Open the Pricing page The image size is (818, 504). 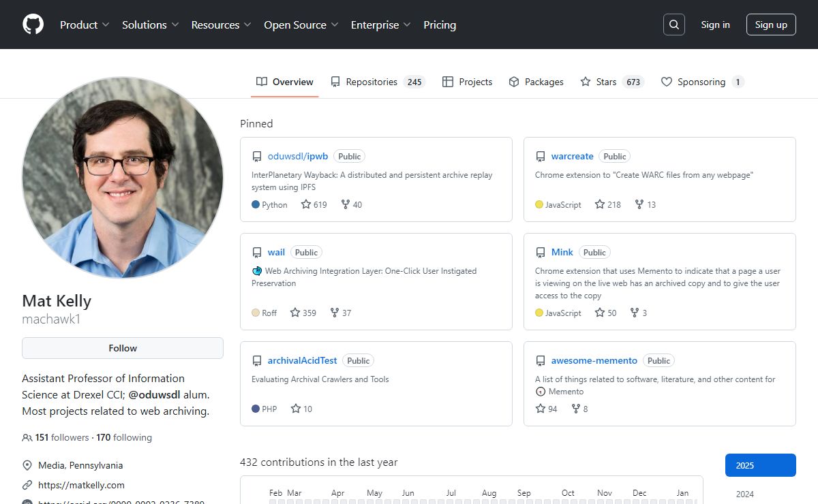click(440, 25)
